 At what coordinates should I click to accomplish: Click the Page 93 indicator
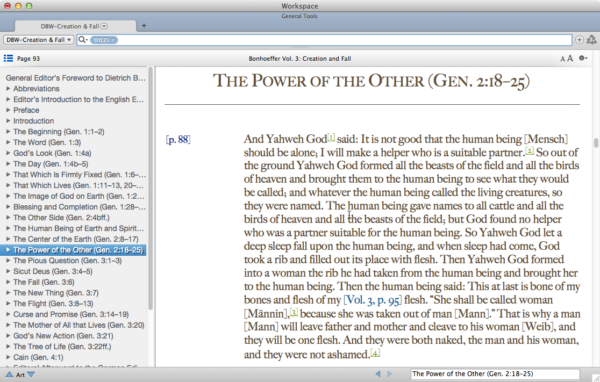point(28,58)
